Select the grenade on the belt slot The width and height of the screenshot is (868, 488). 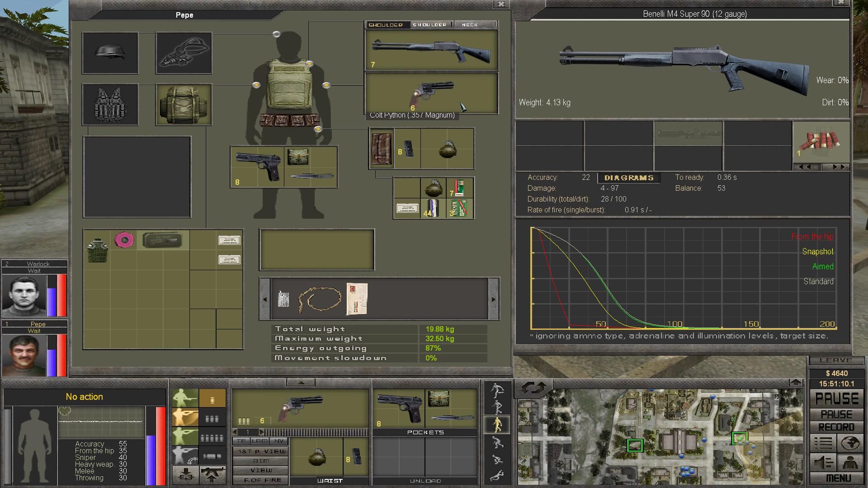447,149
